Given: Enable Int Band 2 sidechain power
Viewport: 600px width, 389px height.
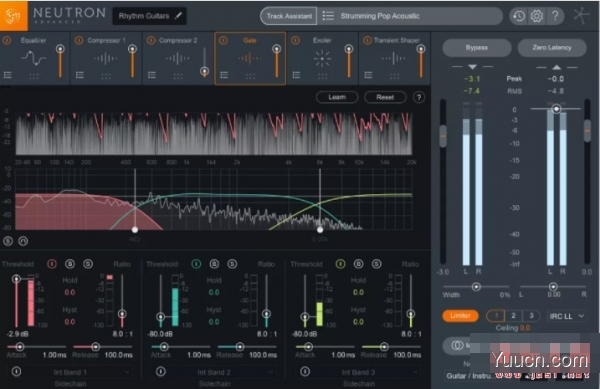Looking at the screenshot, I should click(x=161, y=371).
